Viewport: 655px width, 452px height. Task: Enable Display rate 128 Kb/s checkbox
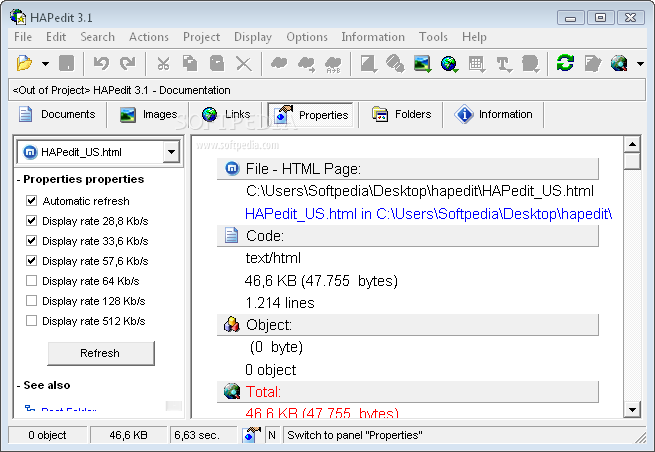click(x=31, y=301)
